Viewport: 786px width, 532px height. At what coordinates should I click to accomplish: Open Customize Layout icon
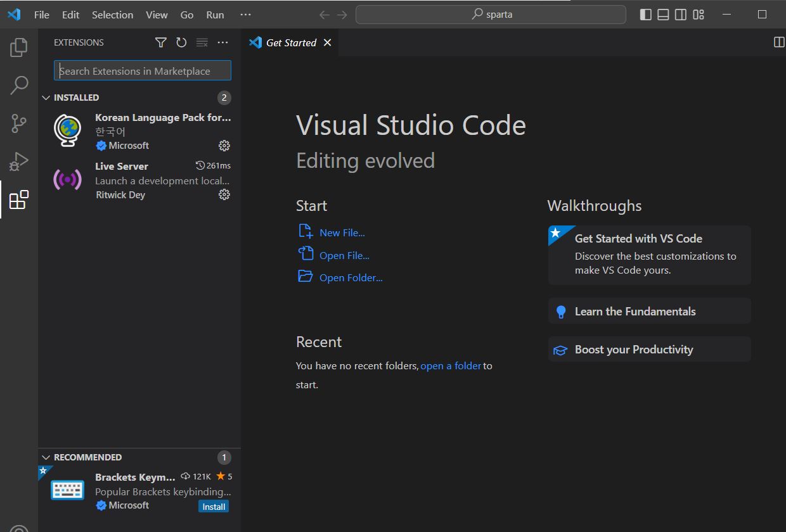(699, 15)
